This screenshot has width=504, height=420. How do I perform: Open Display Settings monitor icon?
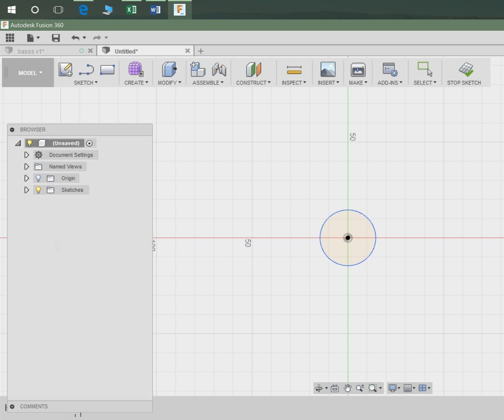click(x=393, y=388)
